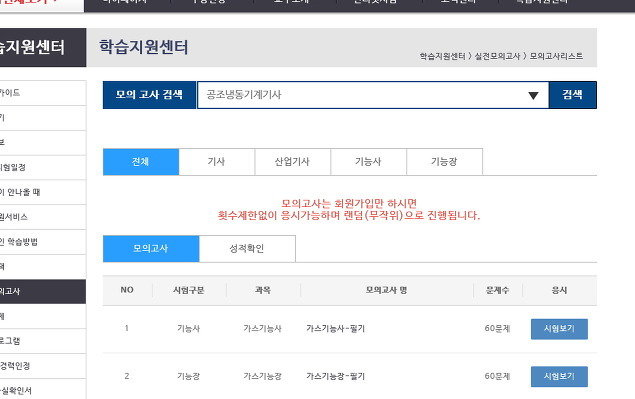The height and width of the screenshot is (399, 635).
Task: Select the 기사 category tab
Action: point(216,162)
